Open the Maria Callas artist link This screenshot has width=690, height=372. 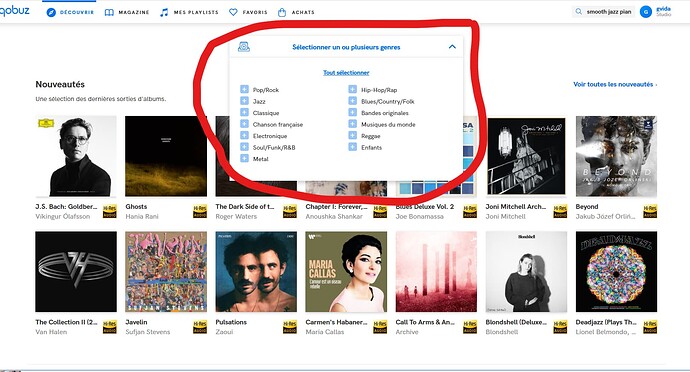click(x=325, y=331)
